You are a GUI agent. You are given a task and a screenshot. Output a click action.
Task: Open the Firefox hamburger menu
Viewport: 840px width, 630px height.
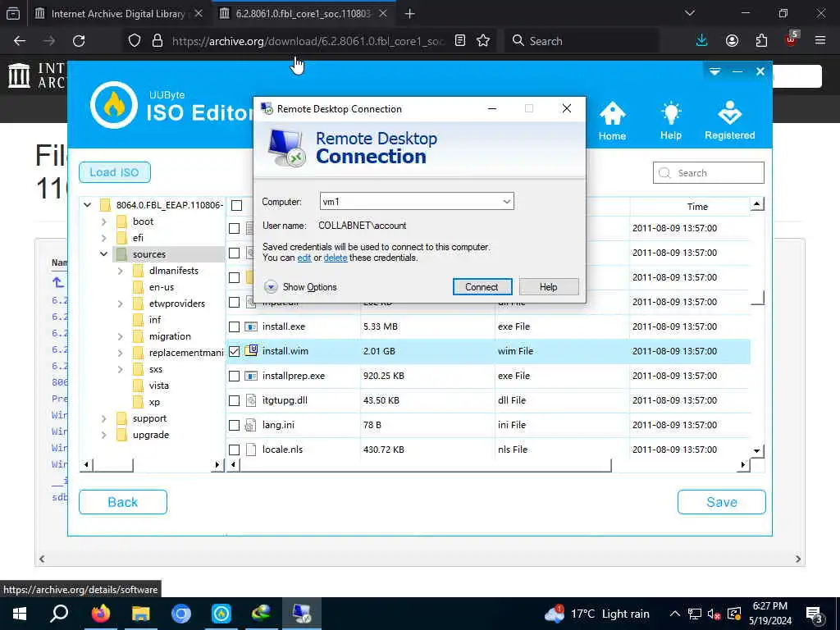click(x=820, y=40)
